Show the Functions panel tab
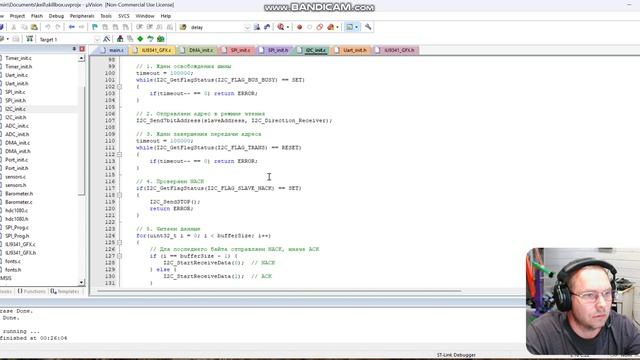640x360 pixels. (31, 291)
